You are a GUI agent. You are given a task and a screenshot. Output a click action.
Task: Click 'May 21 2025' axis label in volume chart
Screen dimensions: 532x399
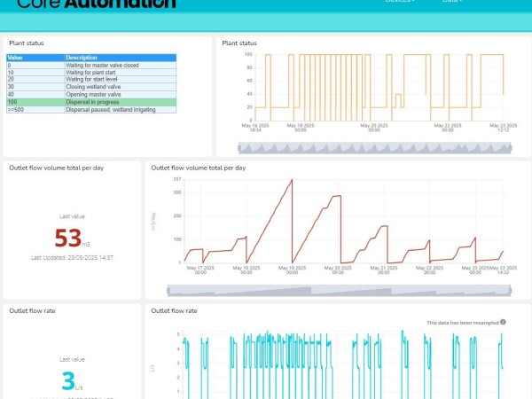tap(384, 270)
